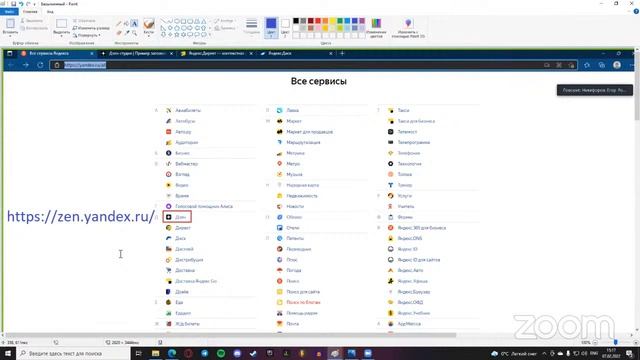Screen dimensions: 640x360
Task: Click the Яндекс 360 для бизнеса link
Action: pos(422,228)
